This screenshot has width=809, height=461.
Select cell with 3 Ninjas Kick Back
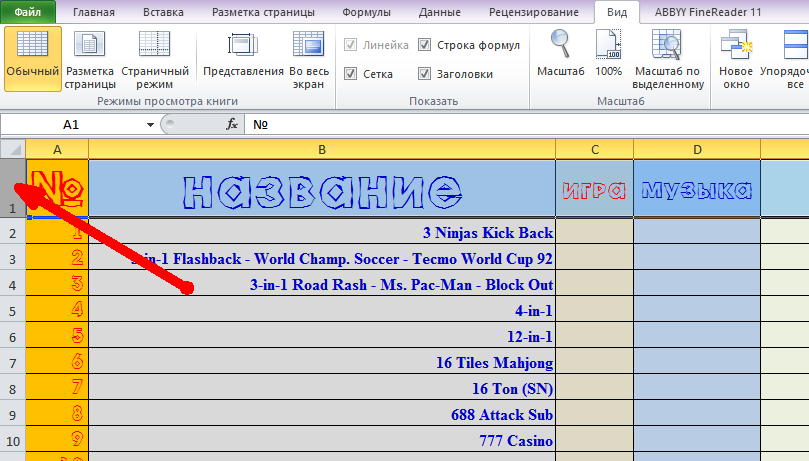[322, 231]
